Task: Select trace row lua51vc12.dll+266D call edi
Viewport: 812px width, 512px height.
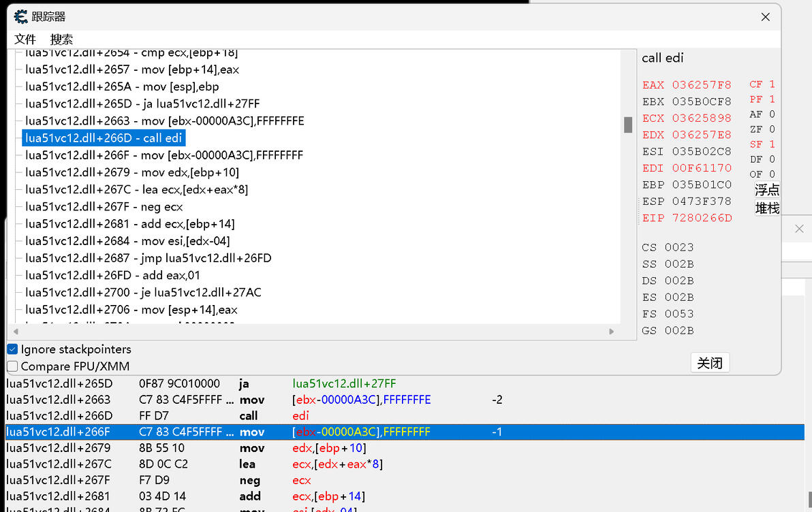Action: point(104,138)
